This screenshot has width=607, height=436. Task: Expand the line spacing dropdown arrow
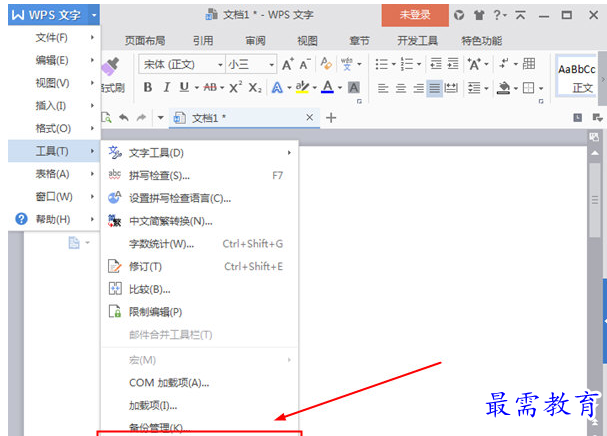tap(486, 89)
